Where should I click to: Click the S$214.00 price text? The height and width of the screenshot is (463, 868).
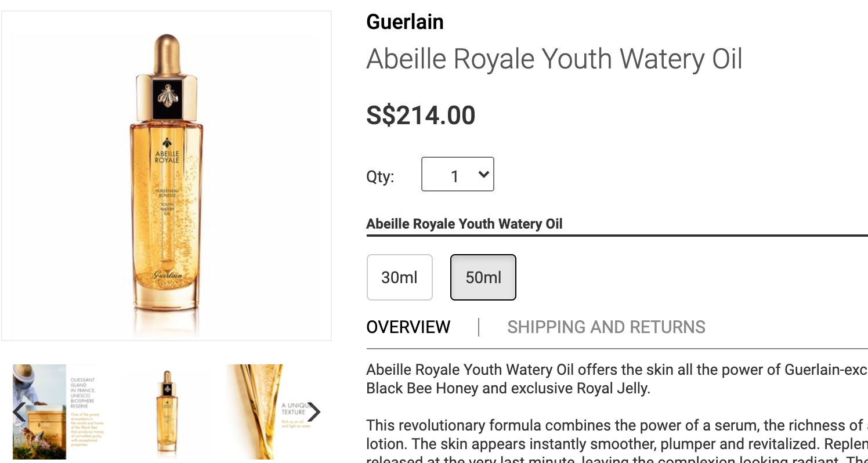[421, 115]
